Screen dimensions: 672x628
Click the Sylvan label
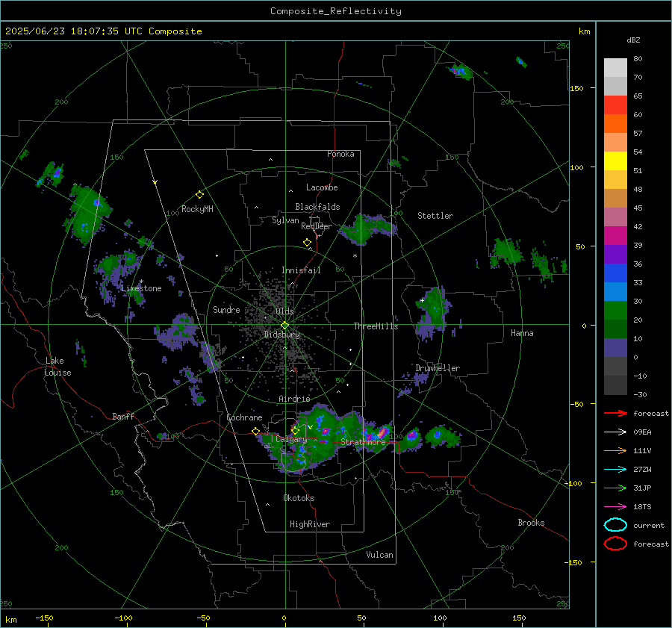[285, 220]
